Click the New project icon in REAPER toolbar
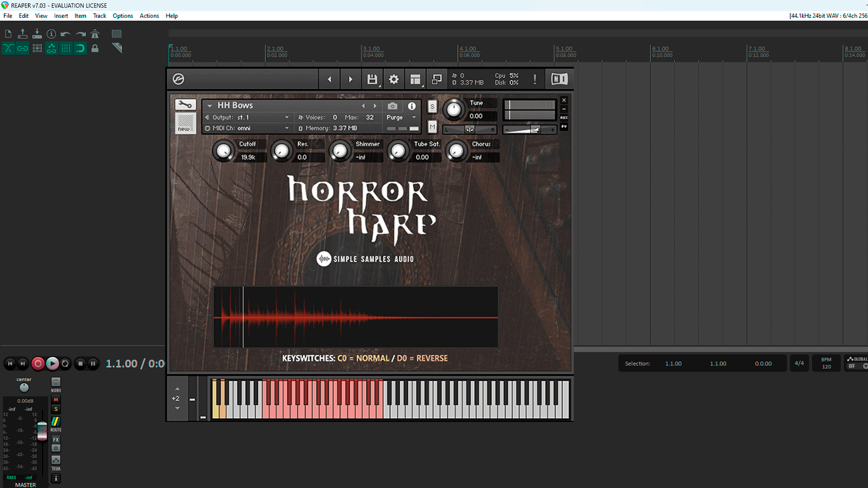The image size is (868, 488). pos(8,34)
